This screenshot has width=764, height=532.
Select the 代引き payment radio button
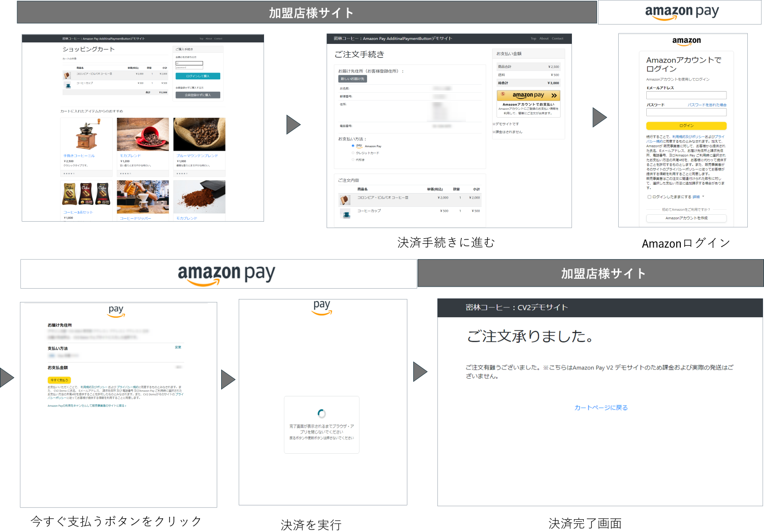pyautogui.click(x=352, y=159)
